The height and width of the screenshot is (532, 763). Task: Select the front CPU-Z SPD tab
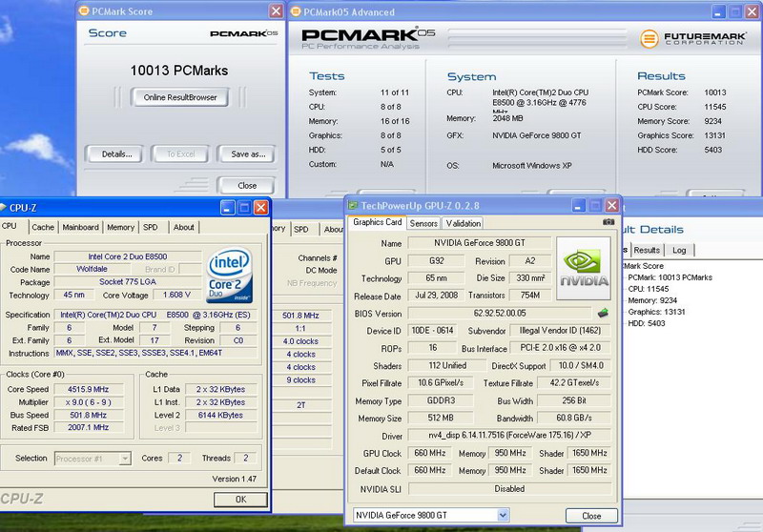pos(151,227)
